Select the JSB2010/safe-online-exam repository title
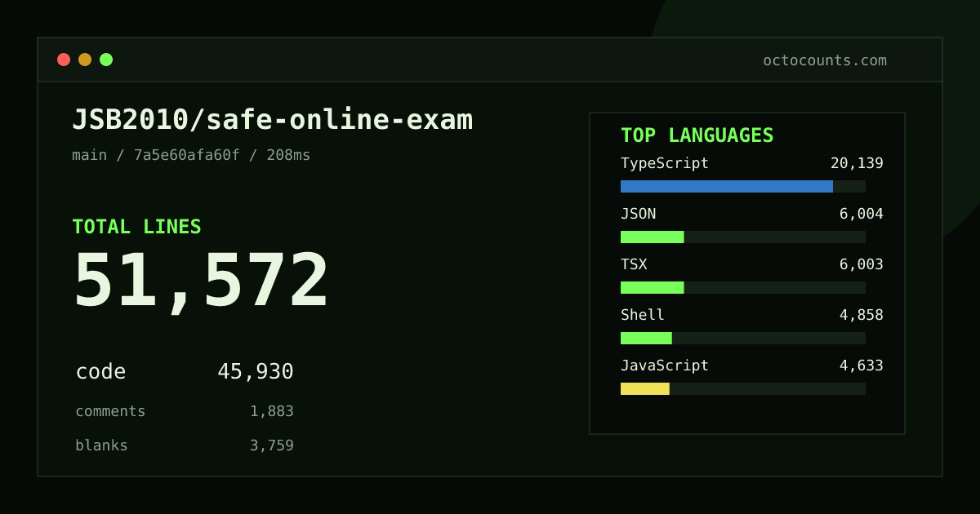980x514 pixels. (273, 120)
